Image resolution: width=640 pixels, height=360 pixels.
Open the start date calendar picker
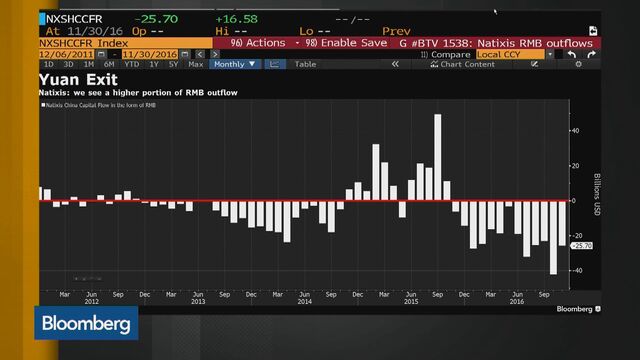pyautogui.click(x=101, y=54)
